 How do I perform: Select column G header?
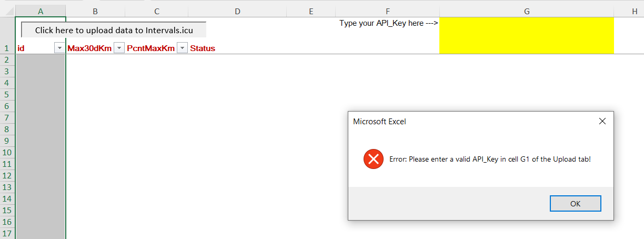click(x=526, y=11)
